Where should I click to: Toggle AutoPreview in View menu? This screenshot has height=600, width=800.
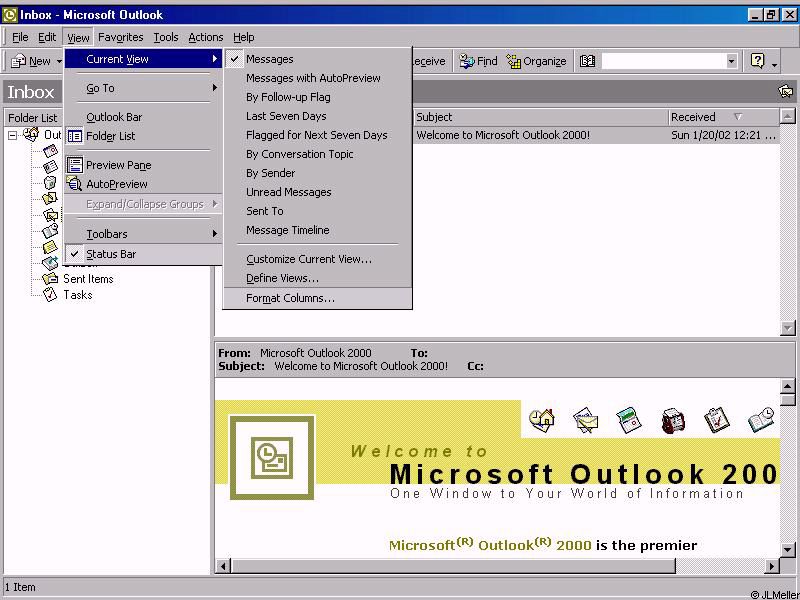[x=143, y=184]
